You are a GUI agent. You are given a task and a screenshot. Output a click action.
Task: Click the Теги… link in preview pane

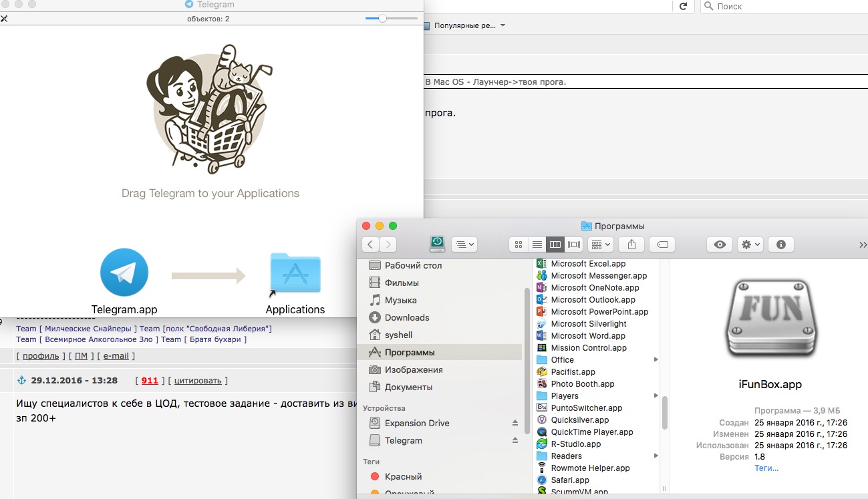point(766,468)
